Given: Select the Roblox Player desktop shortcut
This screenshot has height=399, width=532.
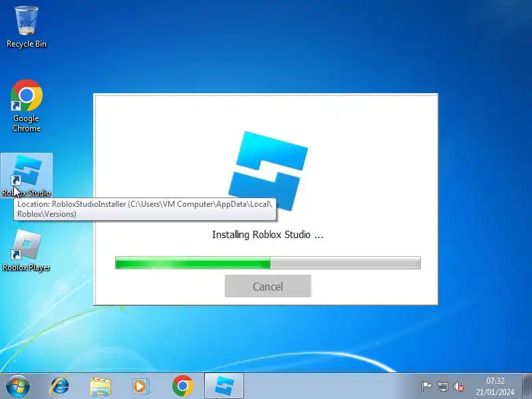Looking at the screenshot, I should pyautogui.click(x=27, y=251).
